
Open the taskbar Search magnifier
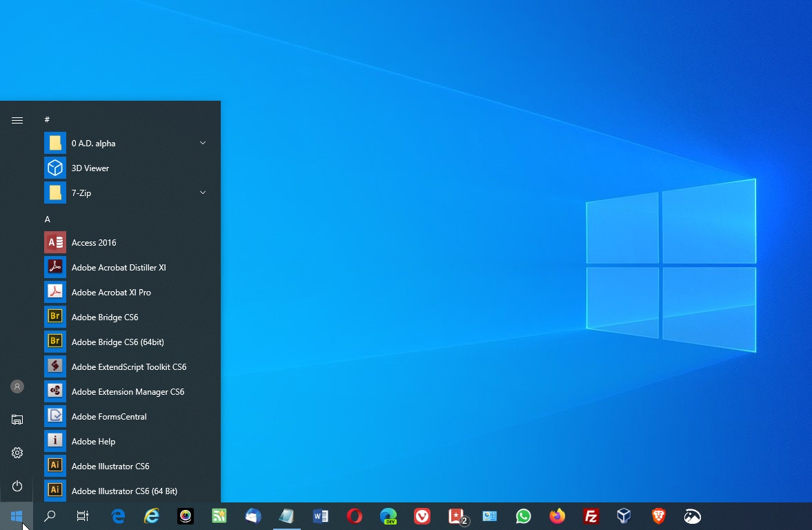(x=50, y=516)
